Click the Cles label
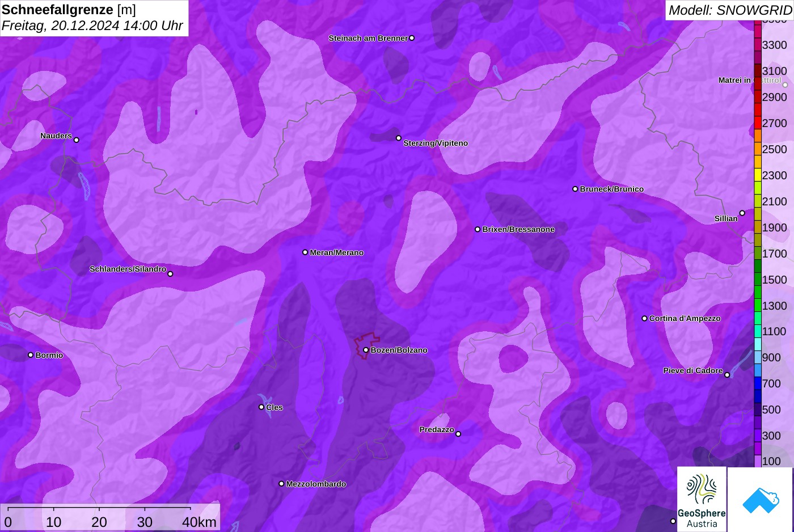 click(x=274, y=408)
